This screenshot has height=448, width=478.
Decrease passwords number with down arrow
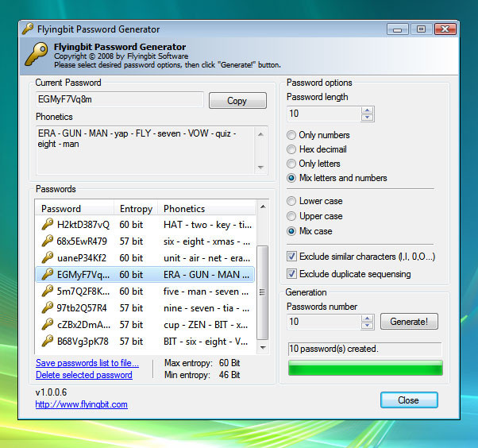pyautogui.click(x=368, y=326)
